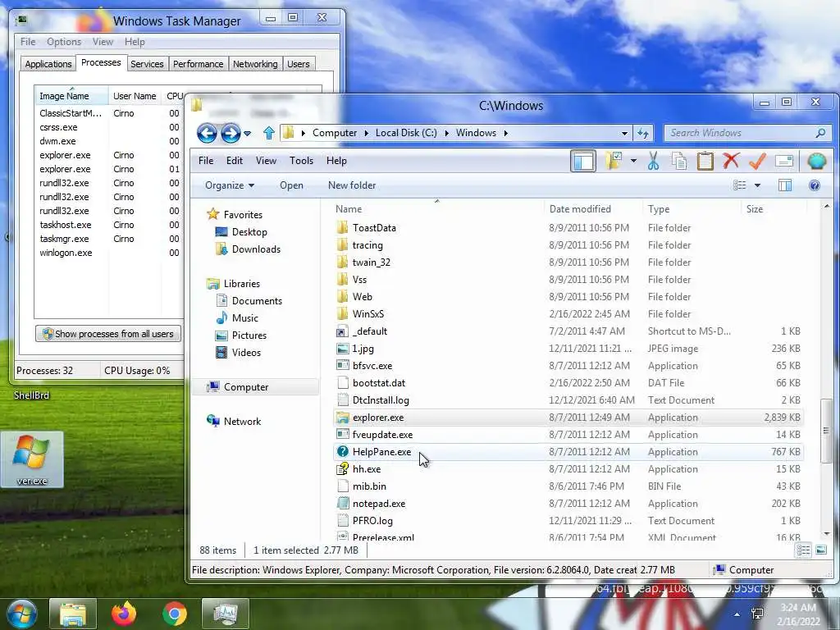Select the notepad.exe file
Screen dimensions: 840x630
[x=568, y=504]
